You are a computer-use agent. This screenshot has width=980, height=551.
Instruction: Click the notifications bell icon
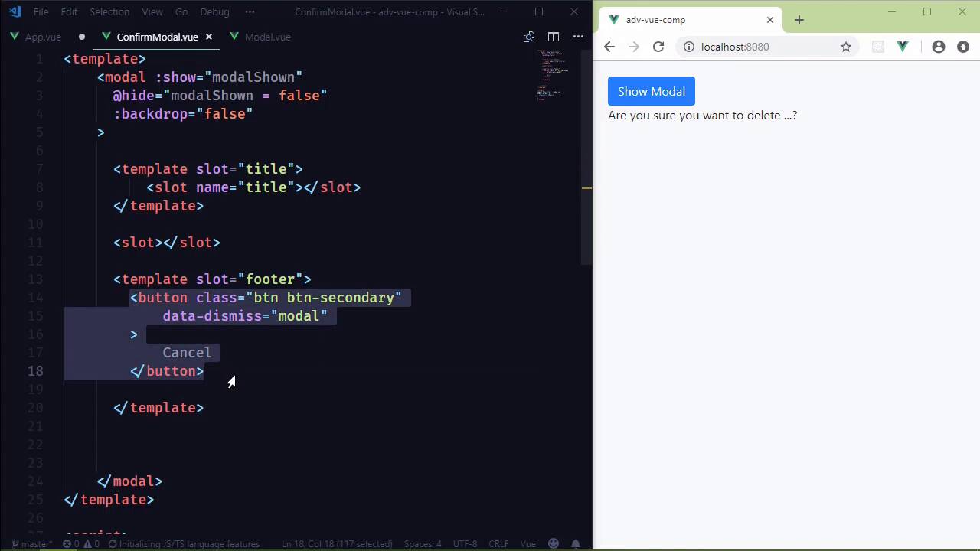tap(576, 544)
